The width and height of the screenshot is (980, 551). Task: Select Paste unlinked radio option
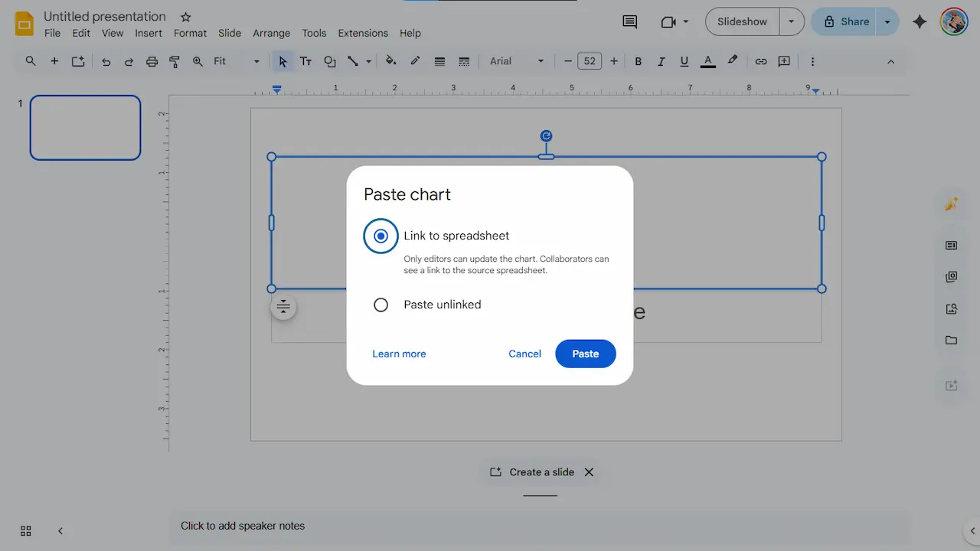(x=381, y=305)
